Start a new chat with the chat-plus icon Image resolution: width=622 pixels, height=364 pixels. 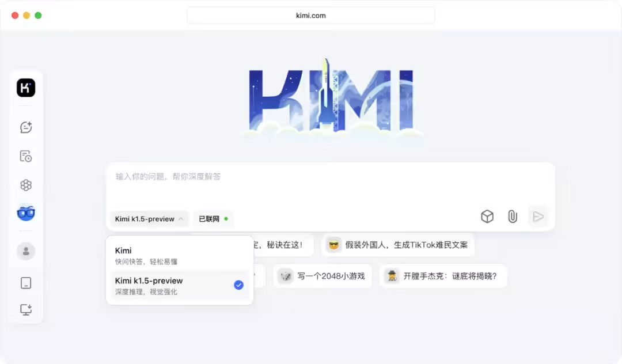25,127
